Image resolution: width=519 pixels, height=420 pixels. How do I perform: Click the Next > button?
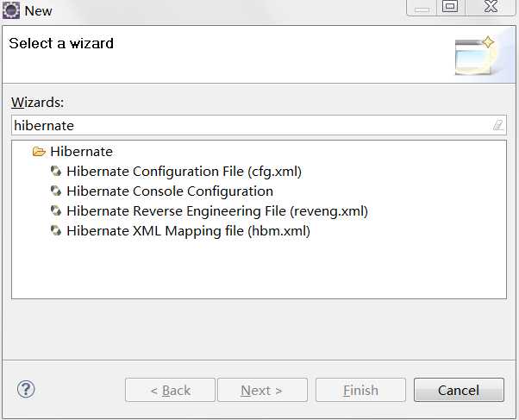coord(262,390)
